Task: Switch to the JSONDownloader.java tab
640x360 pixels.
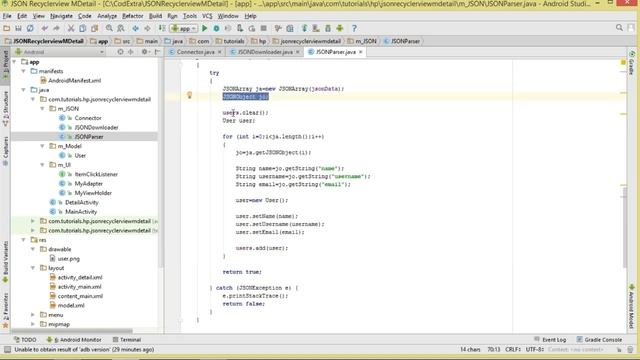Action: (265, 52)
